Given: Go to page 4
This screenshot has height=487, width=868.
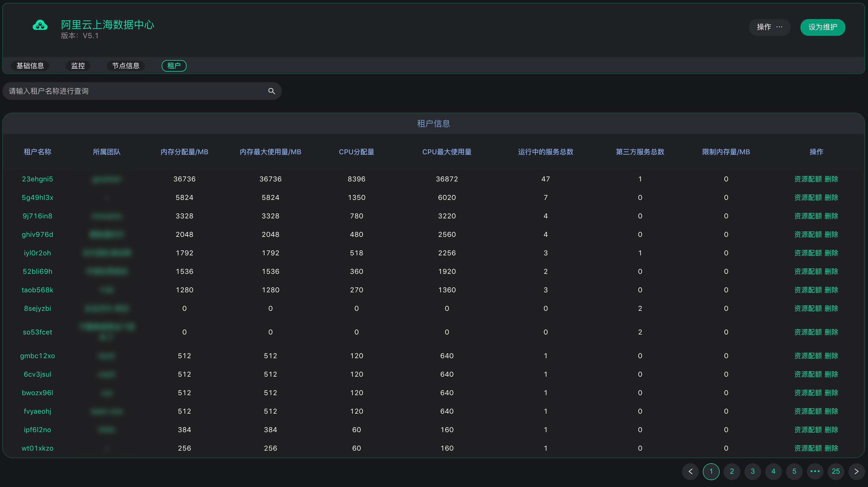Looking at the screenshot, I should pos(773,471).
